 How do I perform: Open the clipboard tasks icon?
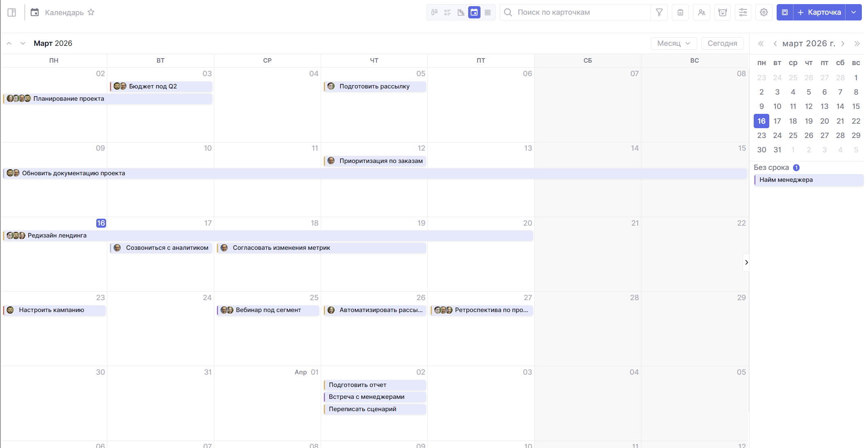coord(680,12)
